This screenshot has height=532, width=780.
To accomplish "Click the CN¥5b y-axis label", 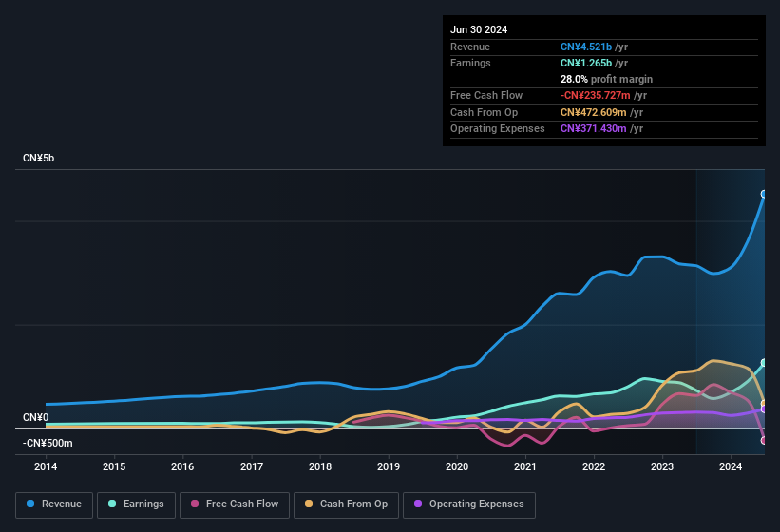I will click(x=38, y=158).
